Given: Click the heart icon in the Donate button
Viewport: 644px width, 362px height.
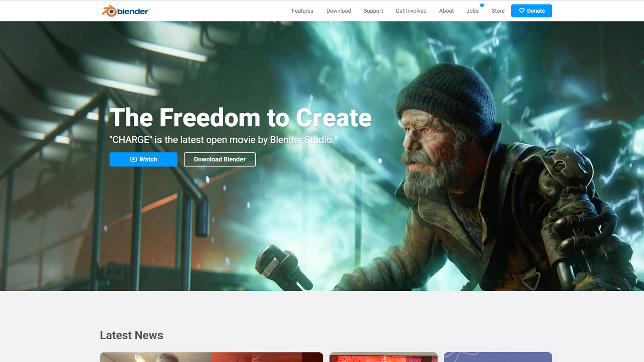Looking at the screenshot, I should [x=522, y=11].
